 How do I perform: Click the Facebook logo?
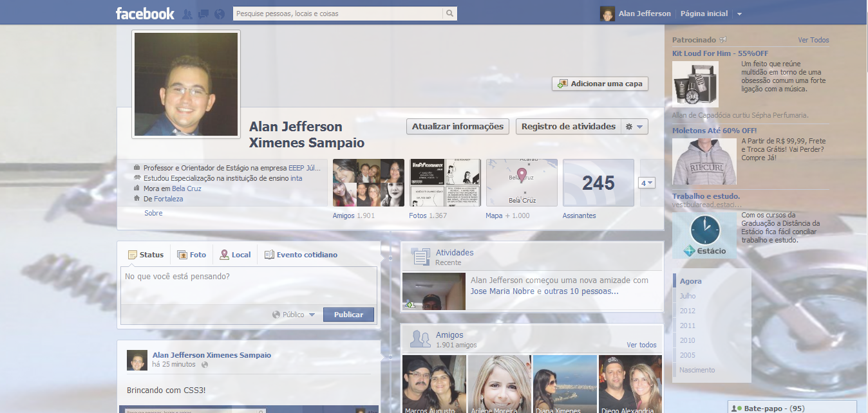point(145,13)
